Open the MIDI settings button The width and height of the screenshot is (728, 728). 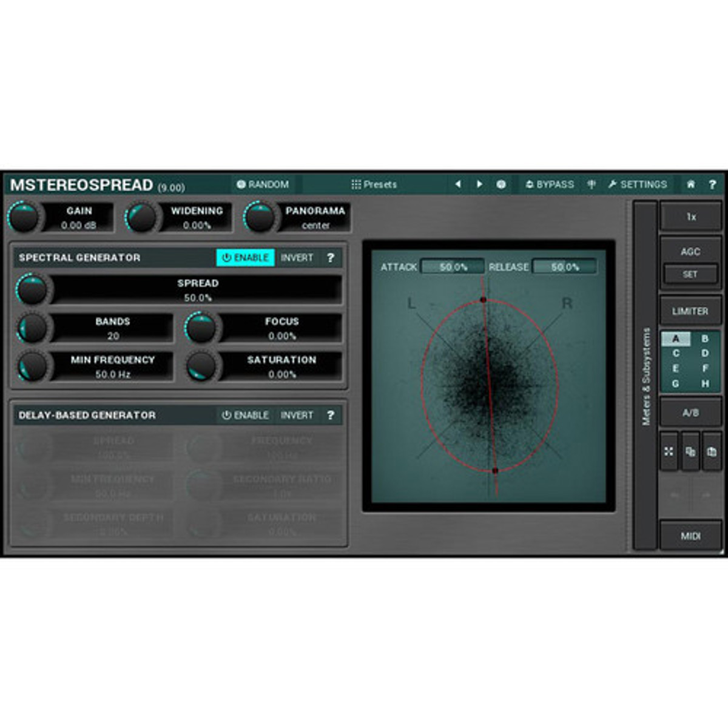690,536
